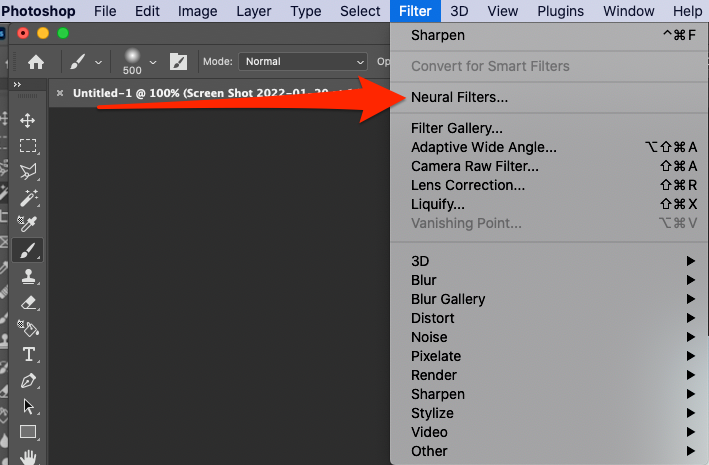Screen dimensions: 709x465
Task: Expand the Distort submenu
Action: pos(549,318)
